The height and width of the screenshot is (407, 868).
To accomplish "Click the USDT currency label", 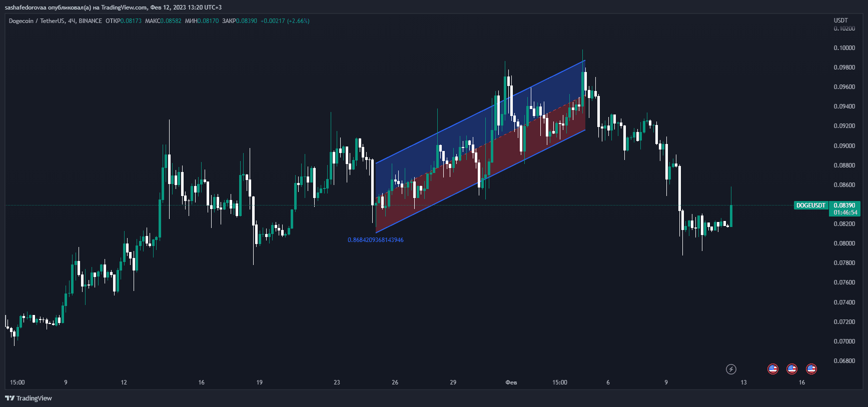I will pyautogui.click(x=841, y=20).
